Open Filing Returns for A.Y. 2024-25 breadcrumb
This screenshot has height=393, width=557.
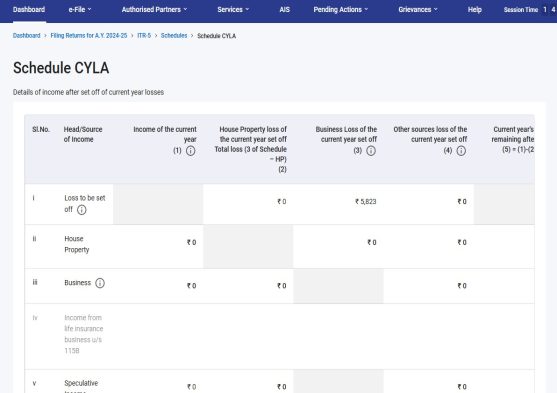[x=89, y=36]
